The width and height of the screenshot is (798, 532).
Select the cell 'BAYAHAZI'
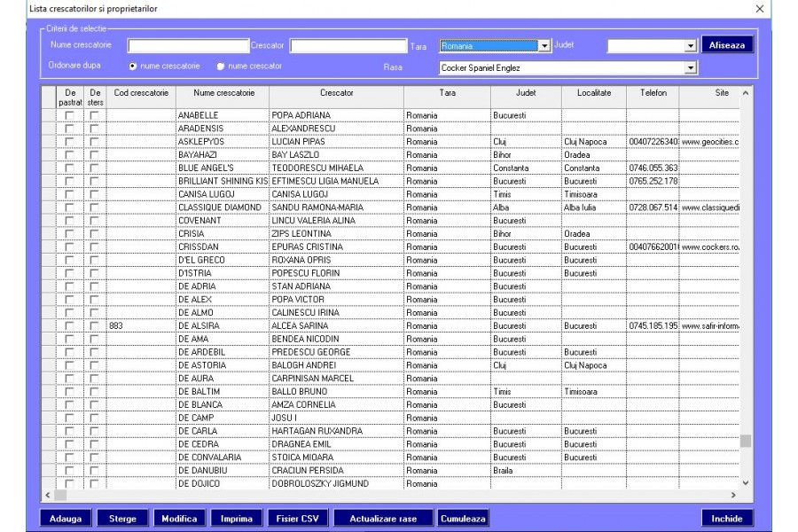223,155
